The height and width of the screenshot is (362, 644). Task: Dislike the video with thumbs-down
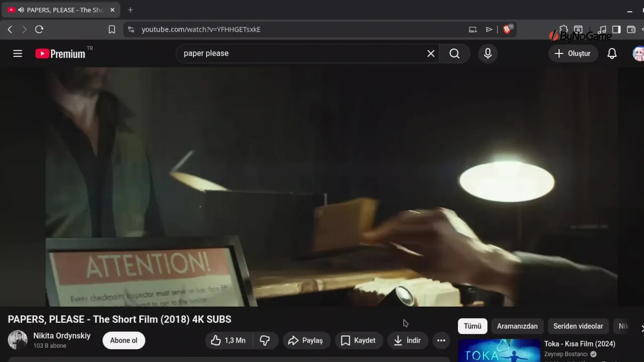(x=265, y=340)
